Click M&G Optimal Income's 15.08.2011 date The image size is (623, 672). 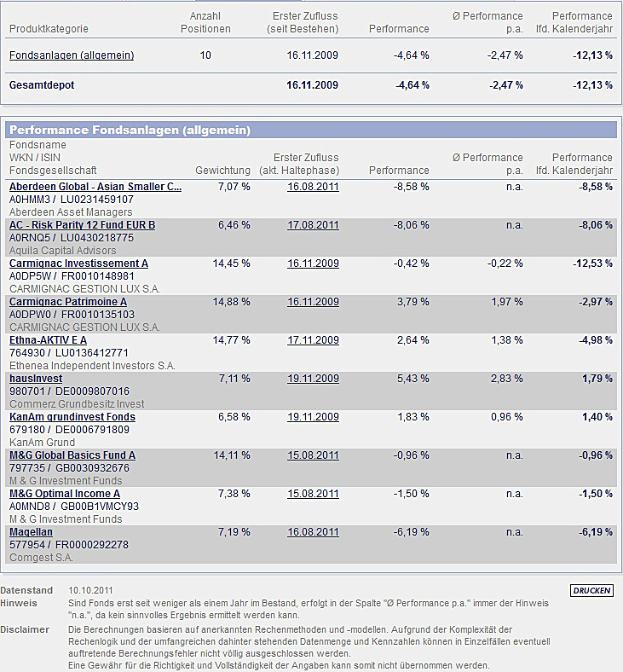coord(313,494)
